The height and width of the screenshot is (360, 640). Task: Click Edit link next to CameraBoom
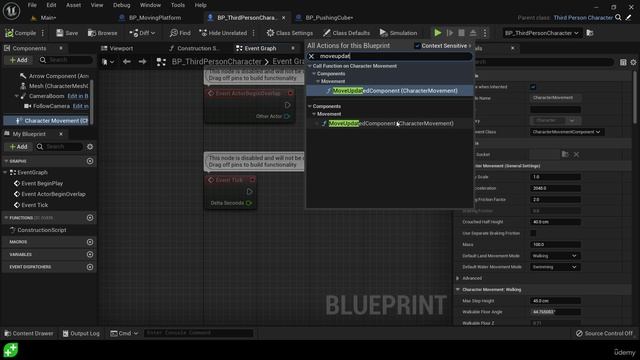point(78,96)
